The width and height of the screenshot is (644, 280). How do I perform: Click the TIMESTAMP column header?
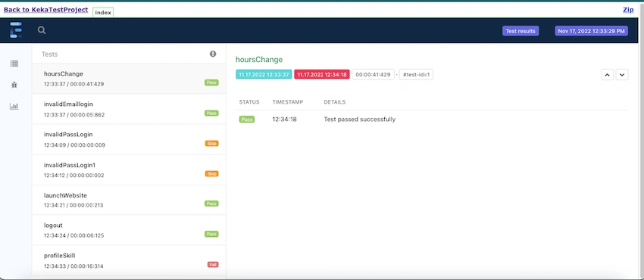288,102
